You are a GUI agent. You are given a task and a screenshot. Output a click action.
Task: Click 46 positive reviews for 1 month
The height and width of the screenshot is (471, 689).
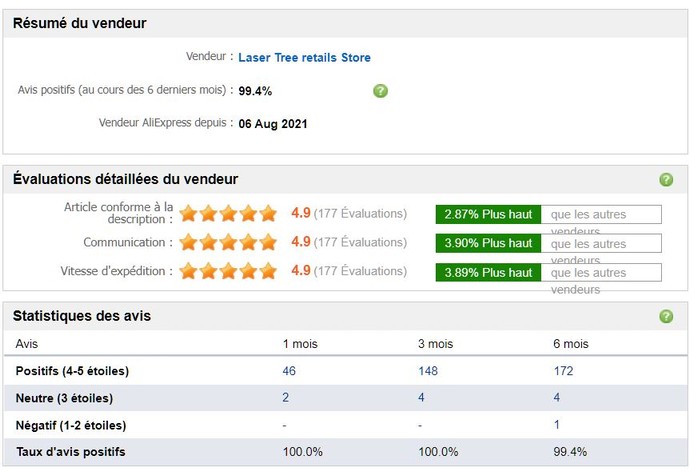tap(290, 371)
